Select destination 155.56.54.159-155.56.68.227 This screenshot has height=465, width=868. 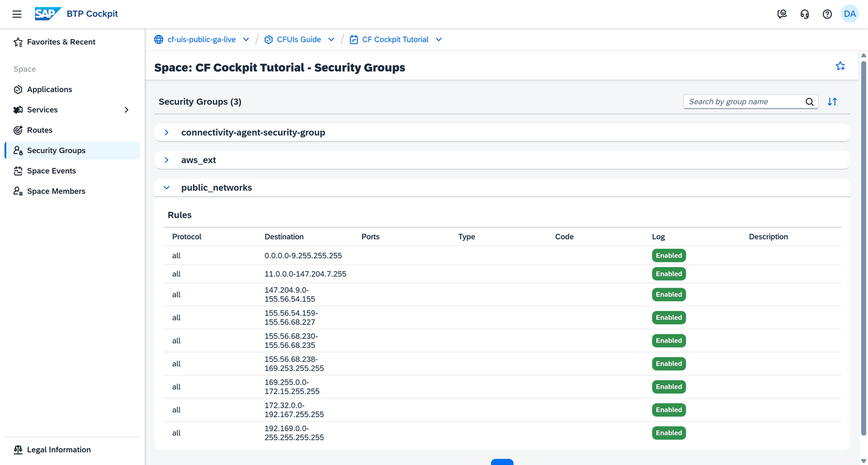point(291,317)
